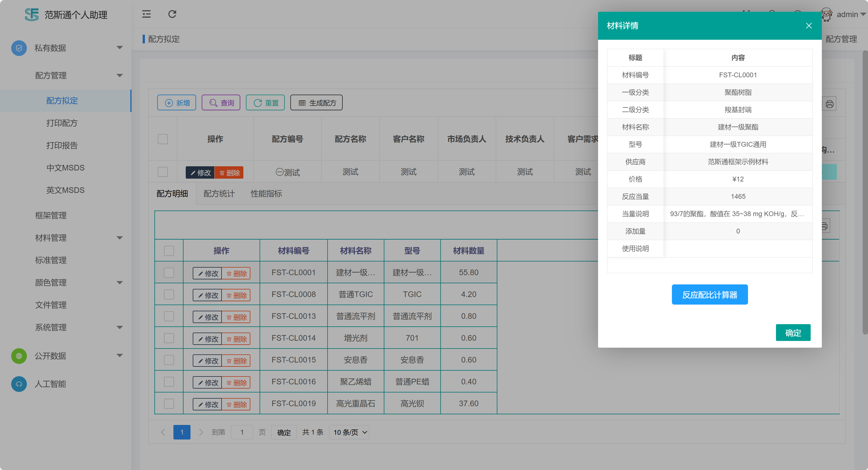Click the 新增 button
Screen dimensions: 868x470
click(x=177, y=102)
